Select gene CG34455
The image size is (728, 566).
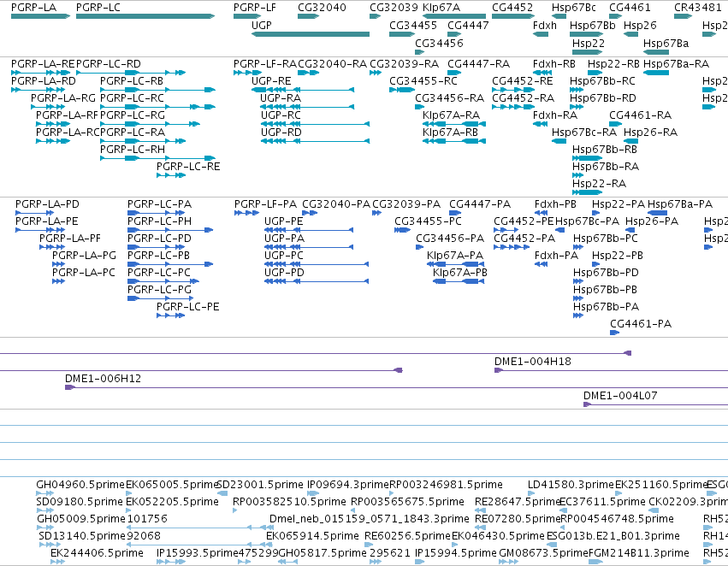[x=402, y=34]
